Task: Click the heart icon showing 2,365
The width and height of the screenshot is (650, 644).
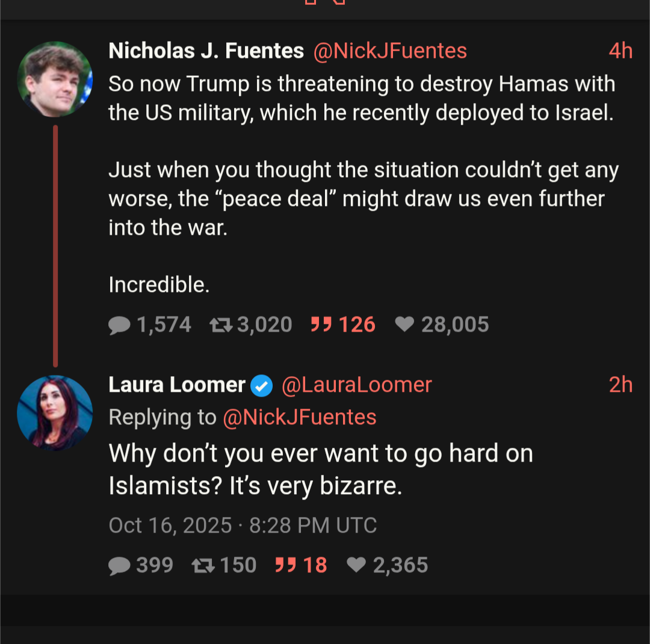Action: click(x=356, y=566)
